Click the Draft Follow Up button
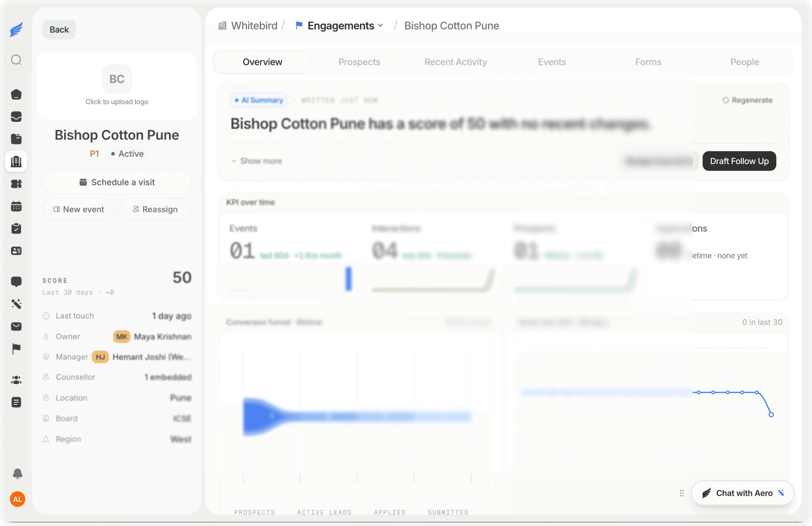Image resolution: width=812 pixels, height=526 pixels. click(739, 161)
